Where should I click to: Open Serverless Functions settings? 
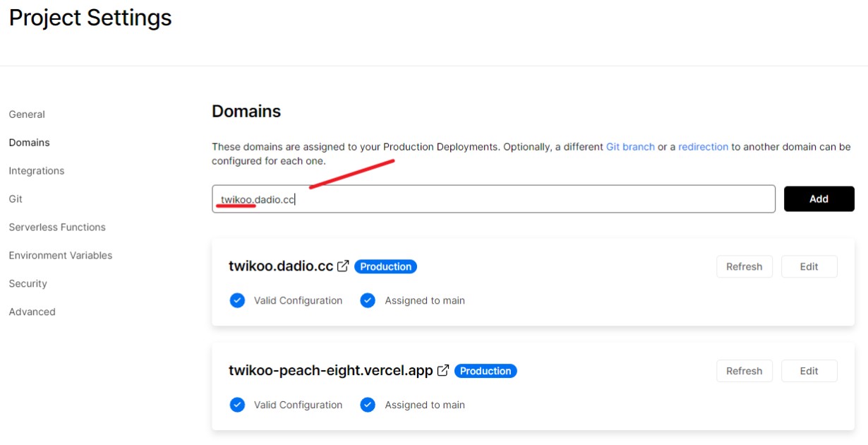coord(57,227)
